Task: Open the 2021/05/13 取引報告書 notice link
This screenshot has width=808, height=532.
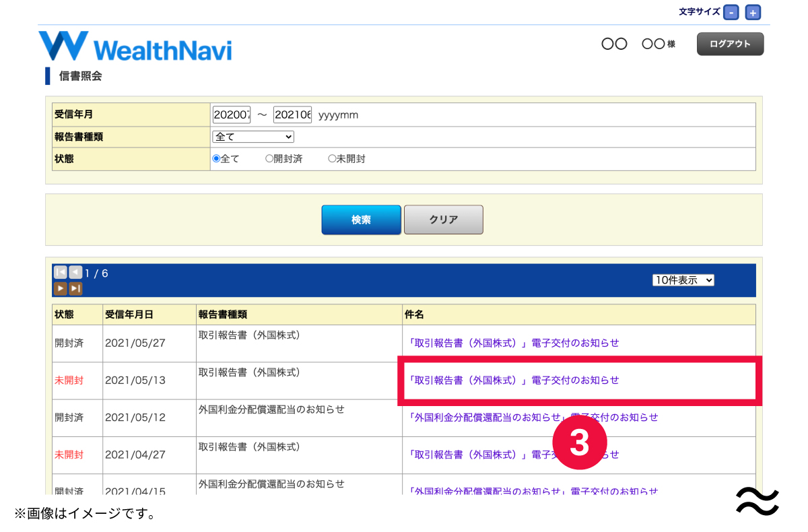Action: pos(514,380)
